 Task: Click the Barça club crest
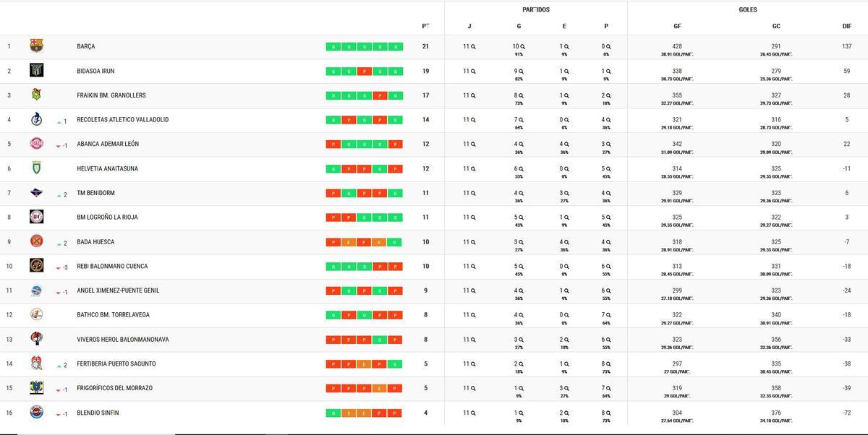point(36,46)
